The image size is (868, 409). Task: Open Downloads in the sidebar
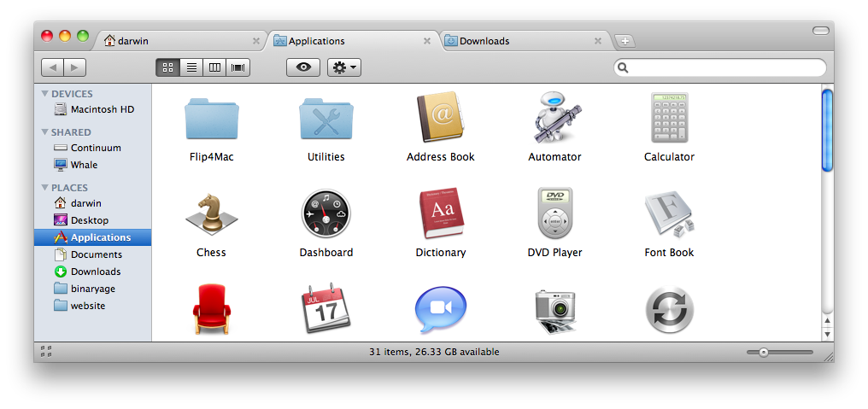92,272
